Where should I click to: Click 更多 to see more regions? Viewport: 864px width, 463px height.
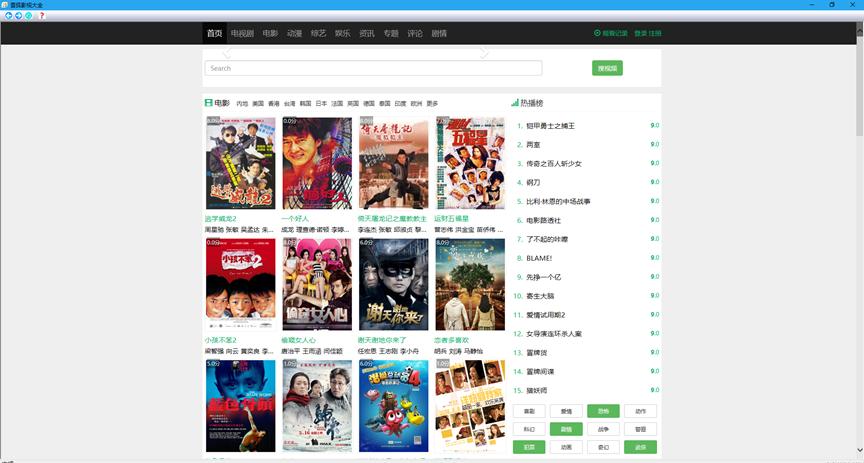coord(432,103)
